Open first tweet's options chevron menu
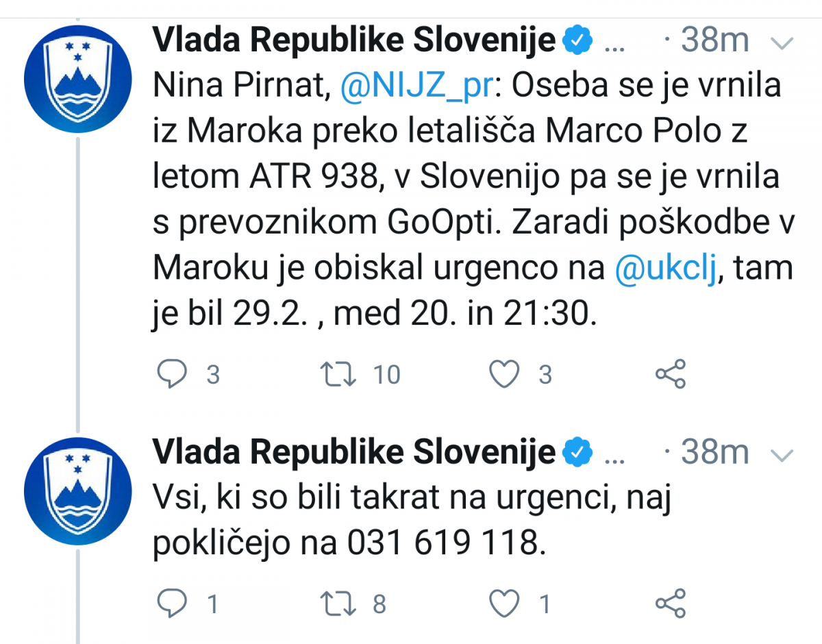 [782, 43]
